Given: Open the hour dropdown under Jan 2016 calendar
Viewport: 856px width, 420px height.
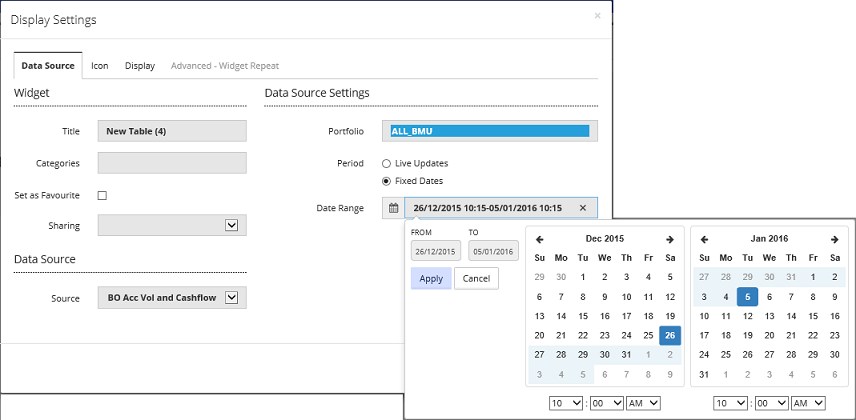Looking at the screenshot, I should 730,403.
